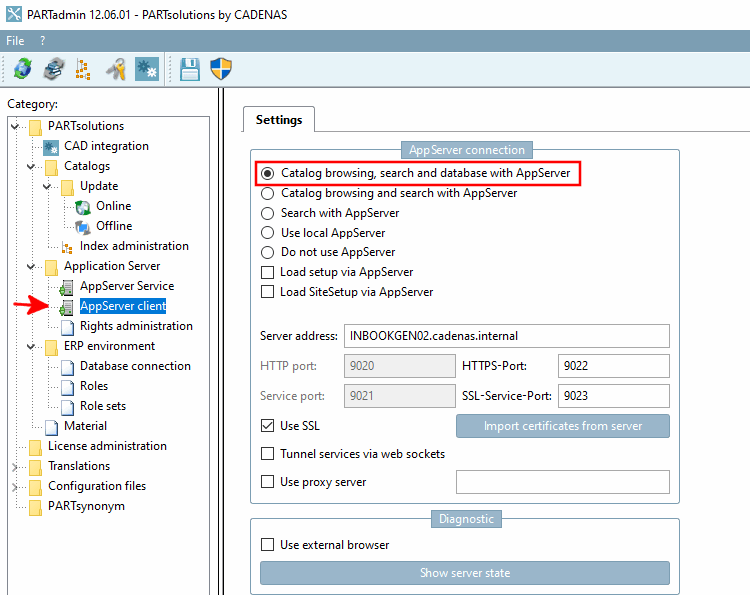
Task: Select Catalog browsing and search with AppServer
Action: (x=267, y=193)
